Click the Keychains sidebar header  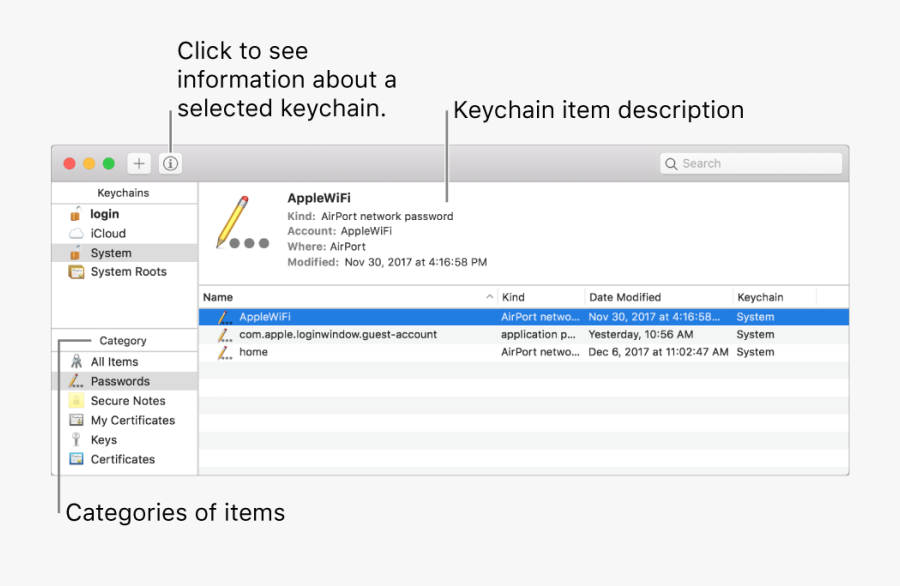(x=123, y=193)
